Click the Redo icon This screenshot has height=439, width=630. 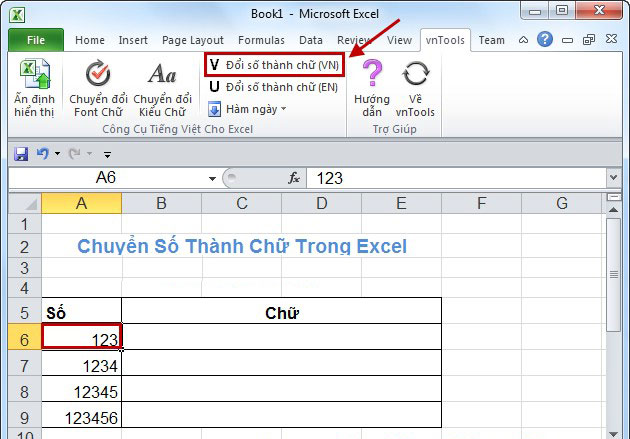click(74, 153)
